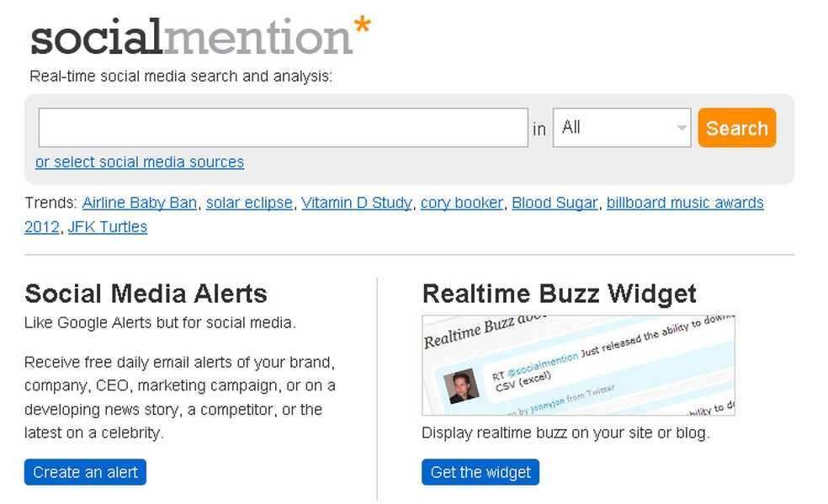
Task: Click the search text input field
Action: coord(283,128)
